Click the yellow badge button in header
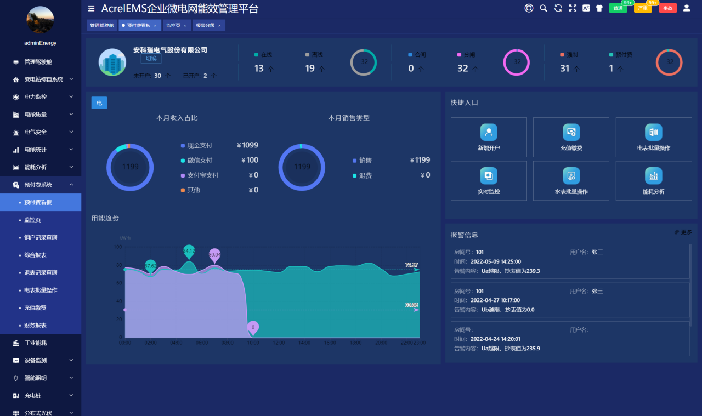This screenshot has height=417, width=703. point(643,8)
